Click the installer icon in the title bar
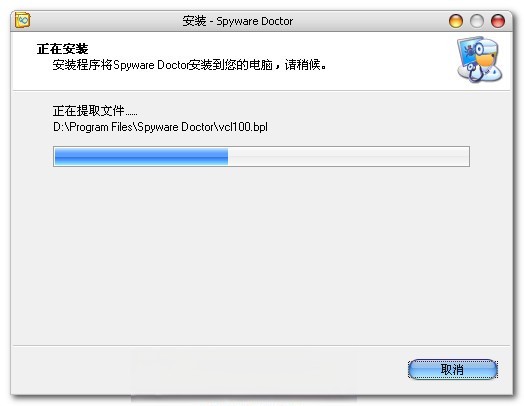This screenshot has width=524, height=406. click(22, 20)
